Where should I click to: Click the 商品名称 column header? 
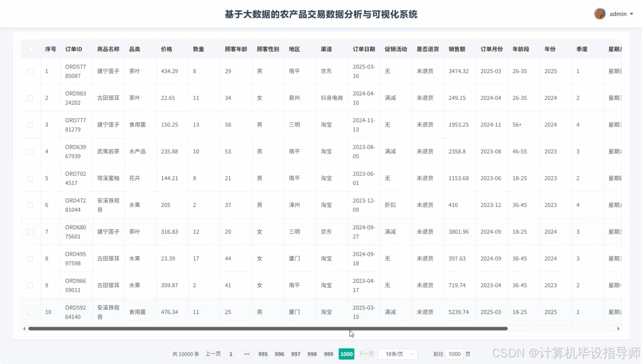point(108,49)
